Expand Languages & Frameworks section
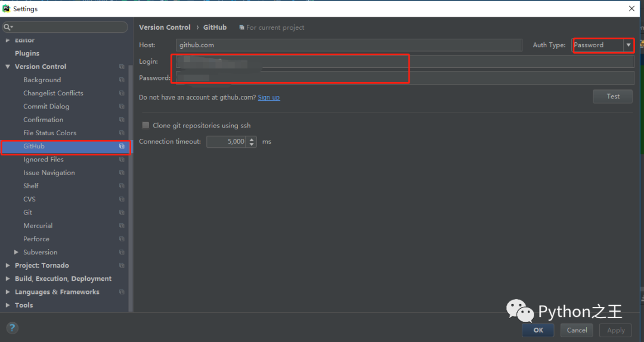Viewport: 644px width, 342px height. click(8, 292)
